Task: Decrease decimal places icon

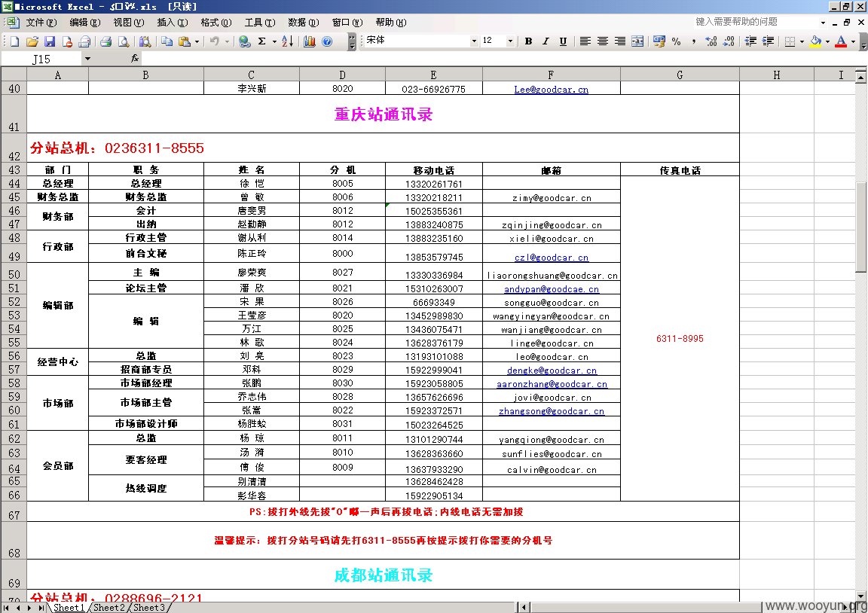Action: pyautogui.click(x=729, y=41)
